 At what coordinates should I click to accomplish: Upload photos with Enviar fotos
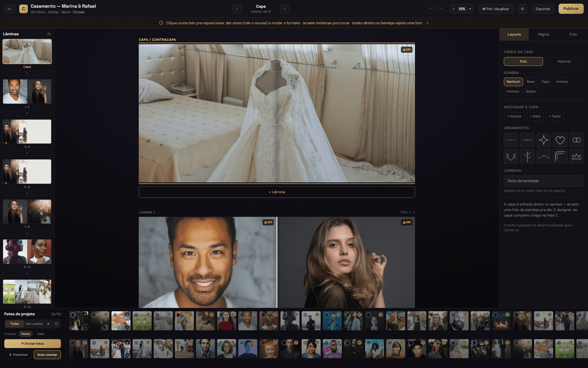click(32, 343)
